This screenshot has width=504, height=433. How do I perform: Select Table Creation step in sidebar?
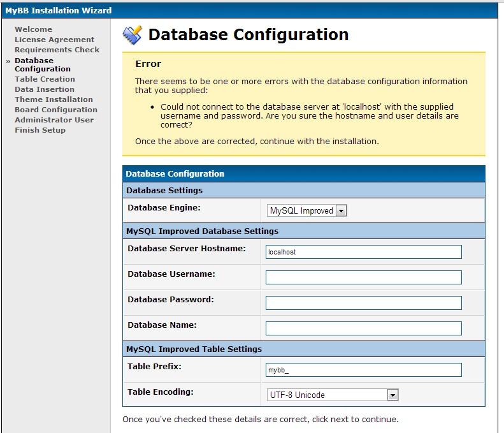(x=45, y=79)
